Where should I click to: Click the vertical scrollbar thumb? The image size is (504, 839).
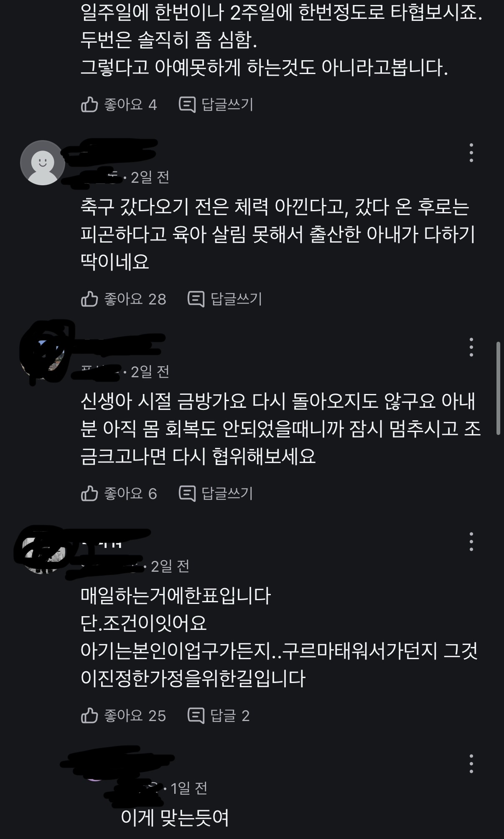498,389
